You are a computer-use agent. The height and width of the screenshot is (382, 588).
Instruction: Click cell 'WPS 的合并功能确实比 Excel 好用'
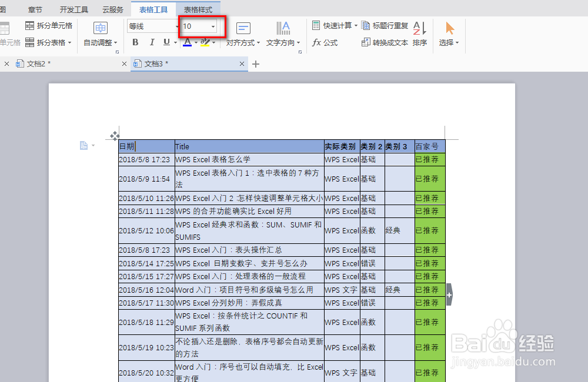249,211
